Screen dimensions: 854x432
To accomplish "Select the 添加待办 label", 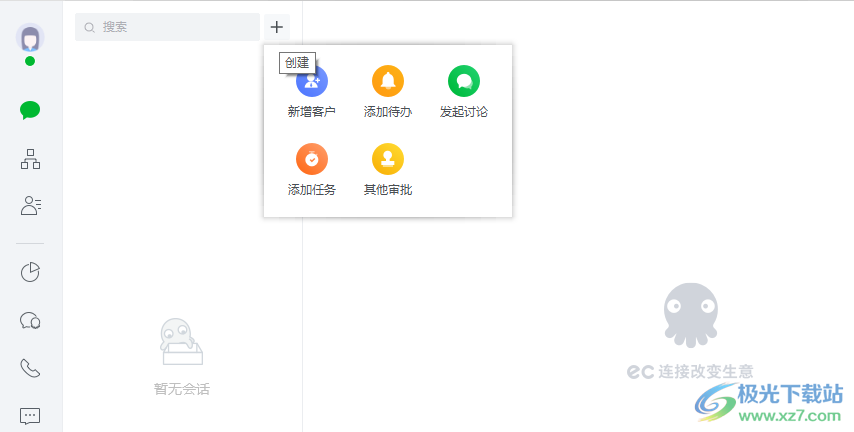I will [388, 112].
